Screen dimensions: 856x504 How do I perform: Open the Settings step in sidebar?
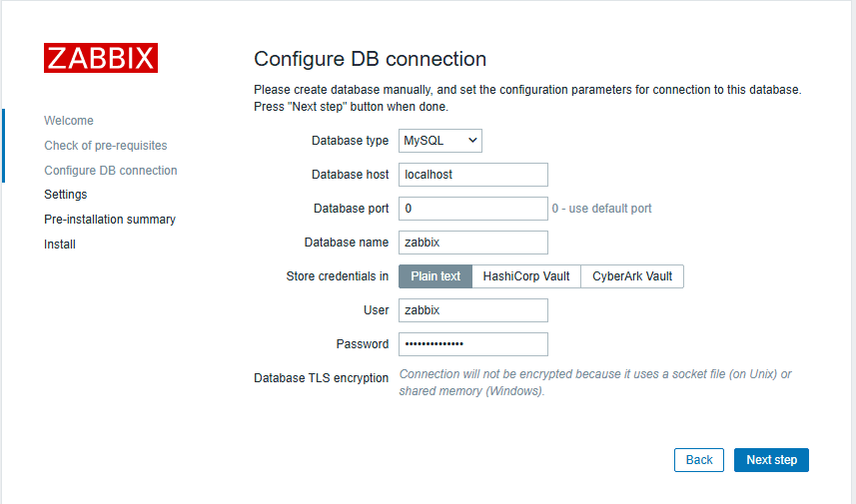coord(66,195)
